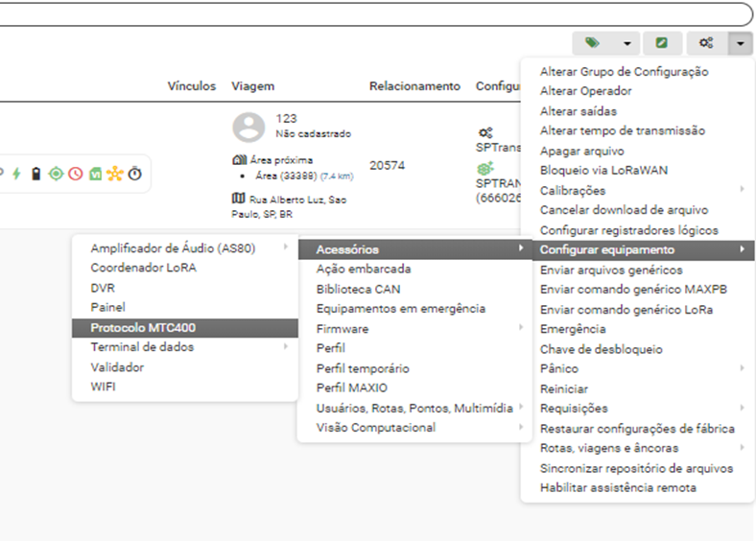This screenshot has width=756, height=541.
Task: Click the green GPS target icon
Action: tap(56, 174)
